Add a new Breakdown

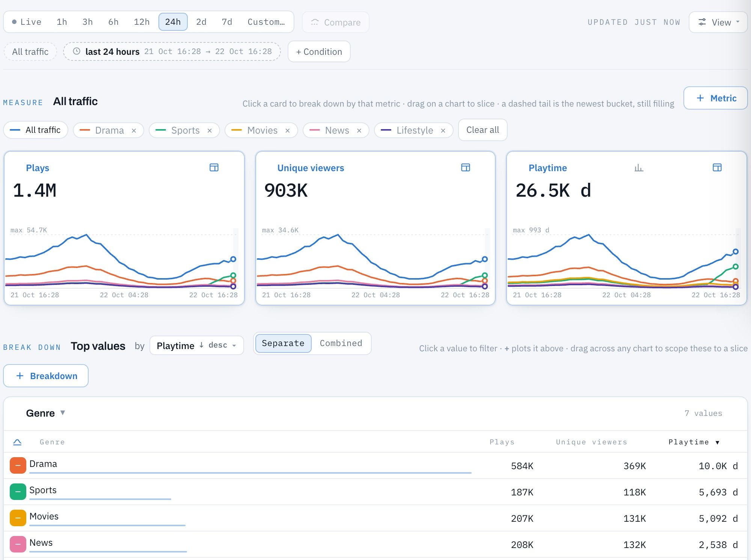(x=46, y=376)
